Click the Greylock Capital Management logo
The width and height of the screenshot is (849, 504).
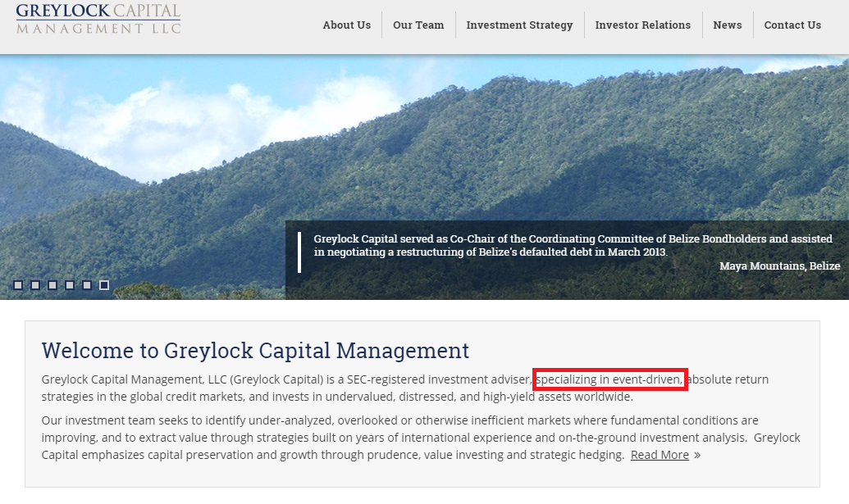(98, 19)
